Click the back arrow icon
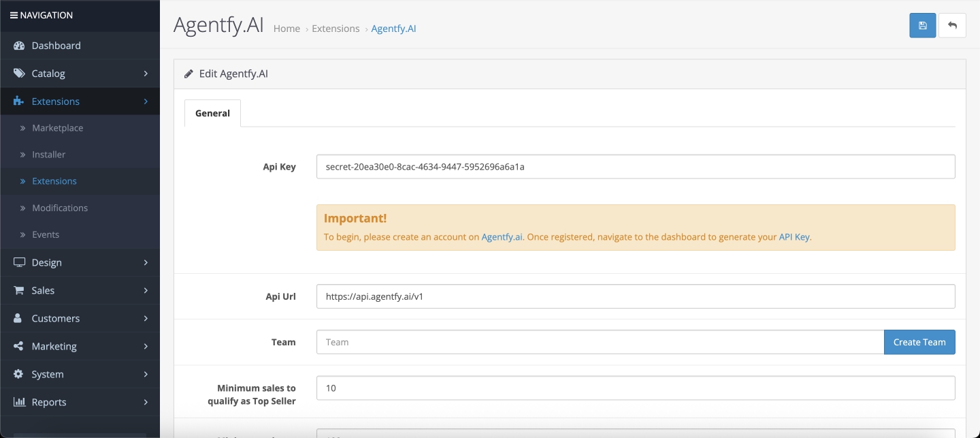The width and height of the screenshot is (980, 438). point(953,25)
